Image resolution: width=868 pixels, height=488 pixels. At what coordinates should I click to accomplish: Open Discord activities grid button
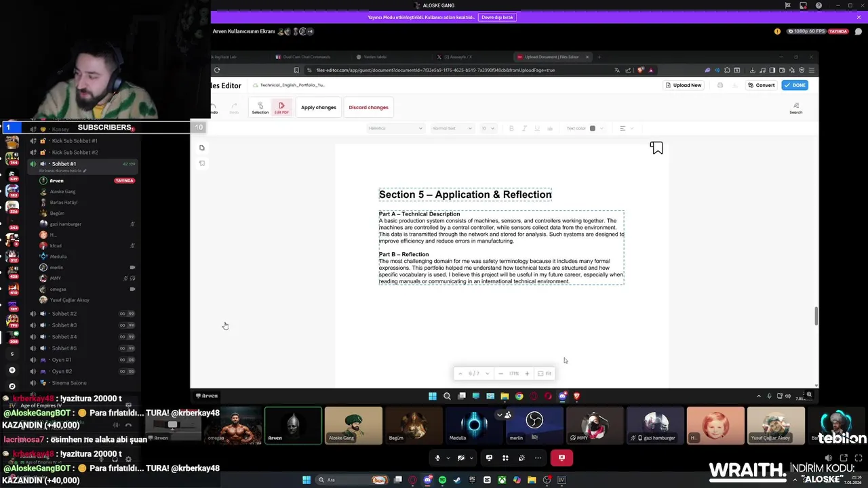coord(505,458)
